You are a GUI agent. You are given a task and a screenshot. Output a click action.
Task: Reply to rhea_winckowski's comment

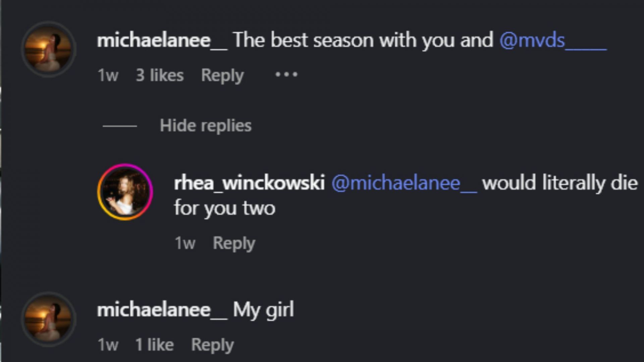click(x=234, y=243)
